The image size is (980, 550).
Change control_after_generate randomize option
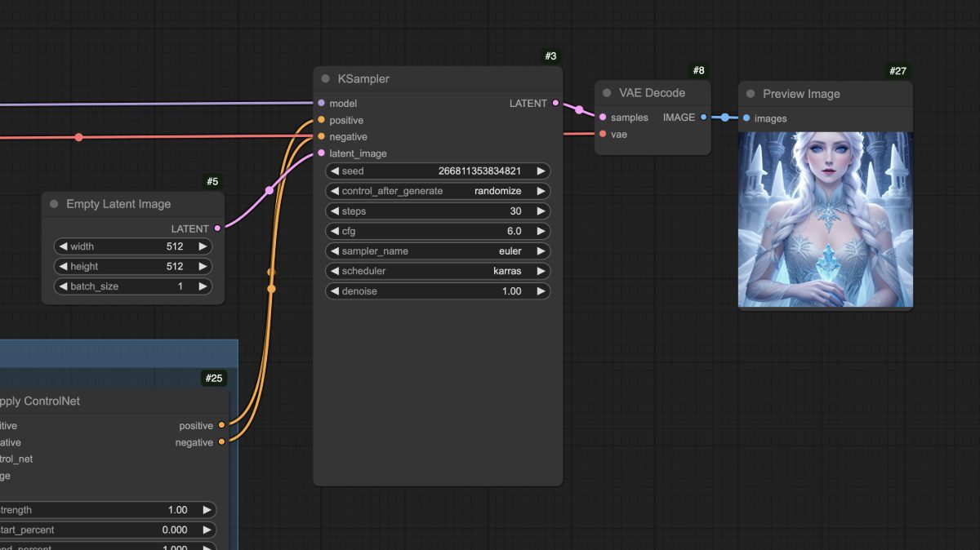pyautogui.click(x=438, y=191)
